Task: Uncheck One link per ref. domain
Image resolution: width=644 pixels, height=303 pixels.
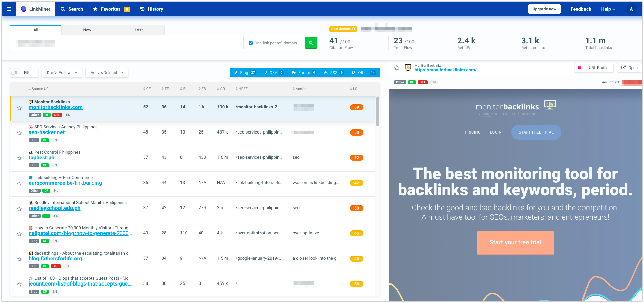Action: point(250,43)
